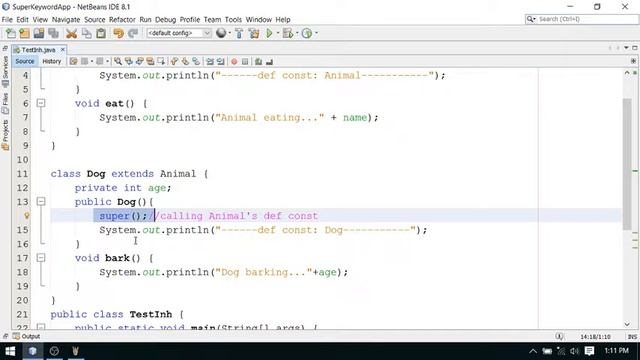
Task: Click the Copy toolbar icon
Action: [x=87, y=33]
